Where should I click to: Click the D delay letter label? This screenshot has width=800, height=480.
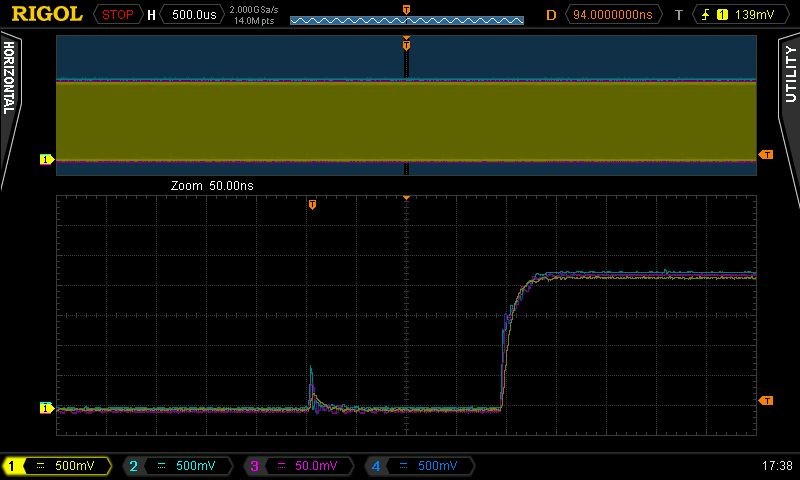coord(551,15)
